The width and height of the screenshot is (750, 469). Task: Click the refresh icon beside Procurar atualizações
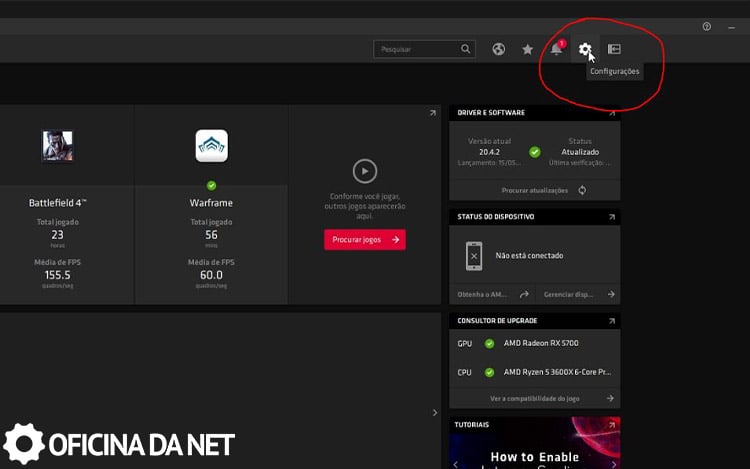click(582, 190)
